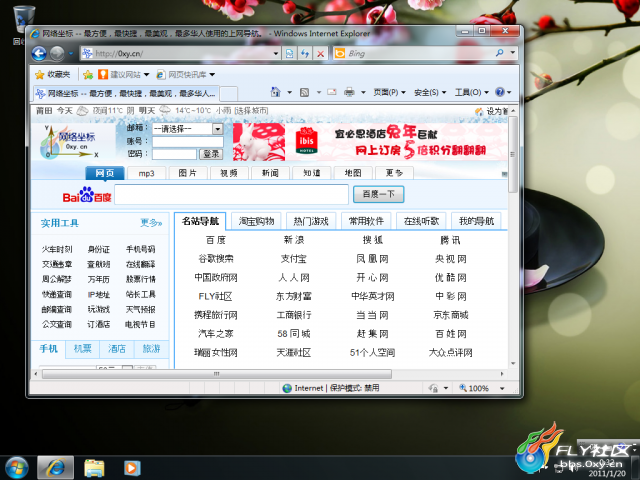Open the 优酷网 site link
Image resolution: width=640 pixels, height=480 pixels.
[x=451, y=278]
